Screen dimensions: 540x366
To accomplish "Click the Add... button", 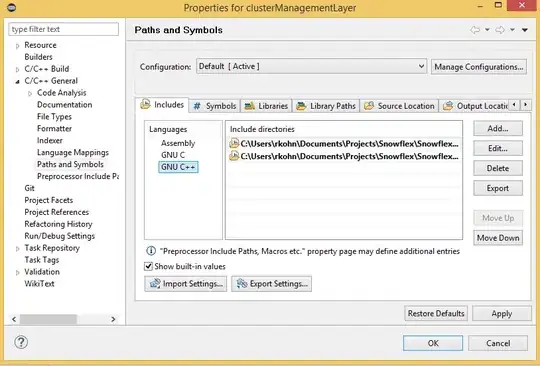I will [498, 128].
